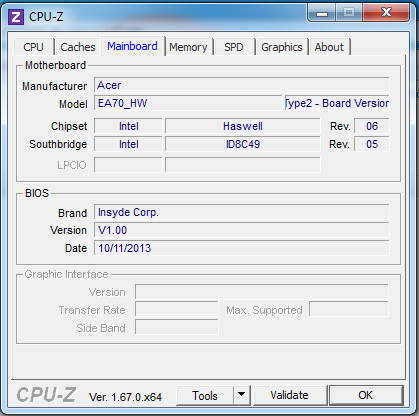Open the Caches tab
This screenshot has width=419, height=416.
point(78,47)
